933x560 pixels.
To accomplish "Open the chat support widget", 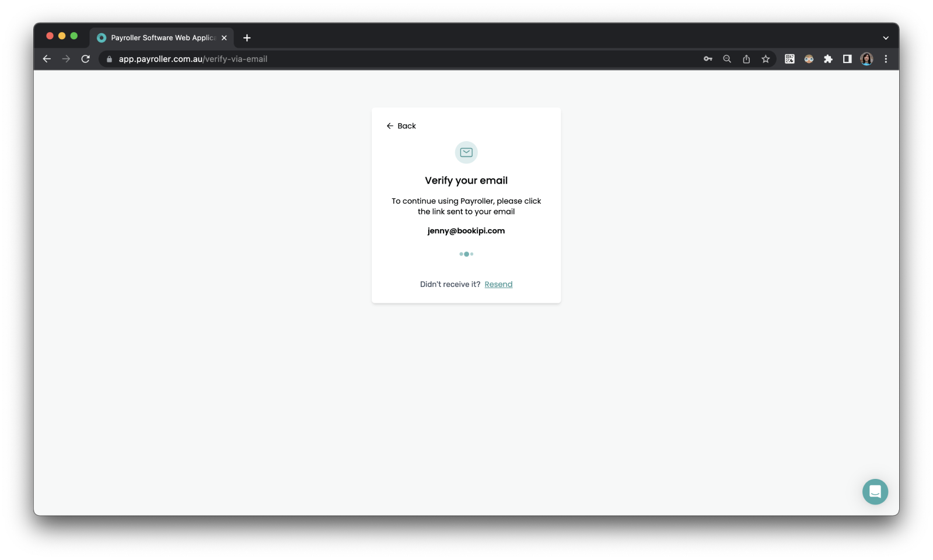I will click(x=875, y=492).
